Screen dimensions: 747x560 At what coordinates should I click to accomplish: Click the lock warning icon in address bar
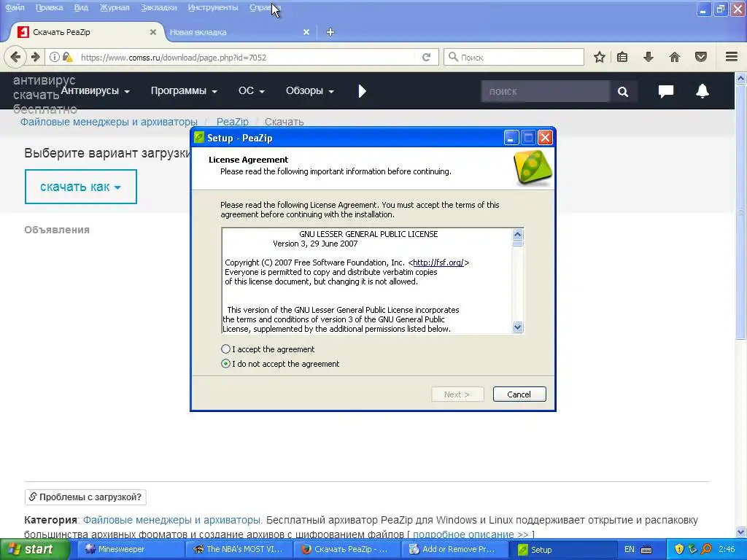pyautogui.click(x=67, y=57)
